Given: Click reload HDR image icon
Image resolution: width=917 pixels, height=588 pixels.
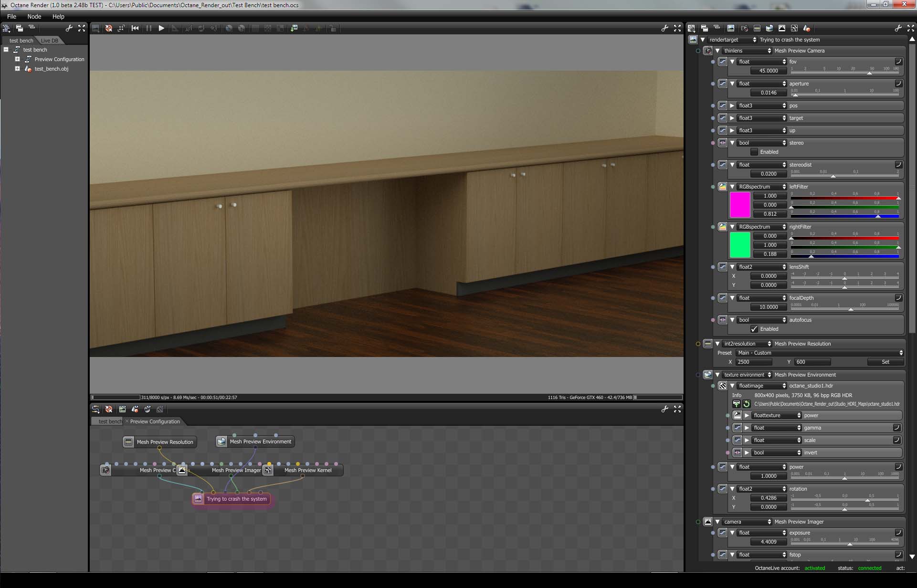Looking at the screenshot, I should point(747,404).
